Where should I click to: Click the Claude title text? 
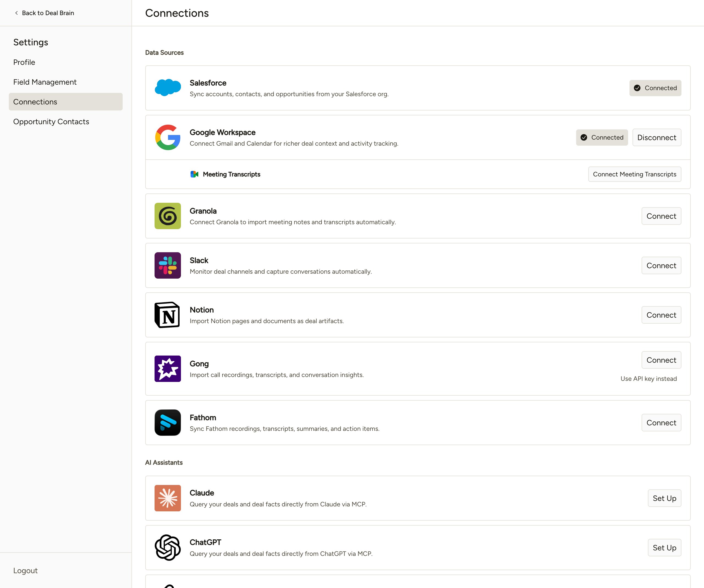[x=202, y=493]
